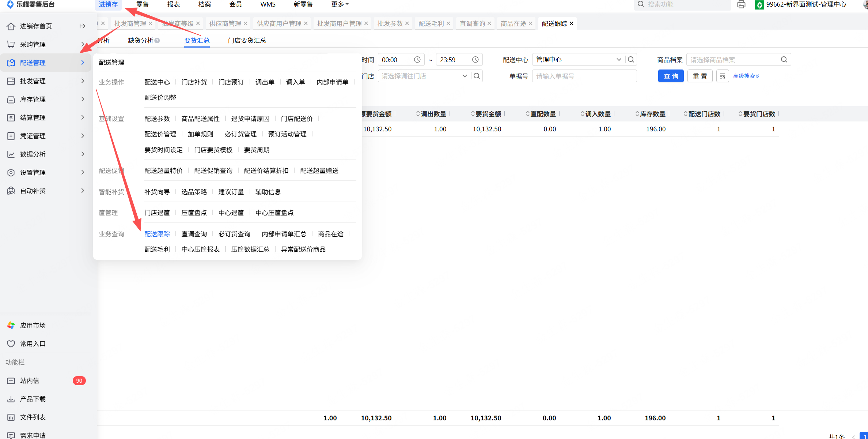Click the clock icon in 00:00 time field
Screen dimensions: 868x439
pos(417,60)
